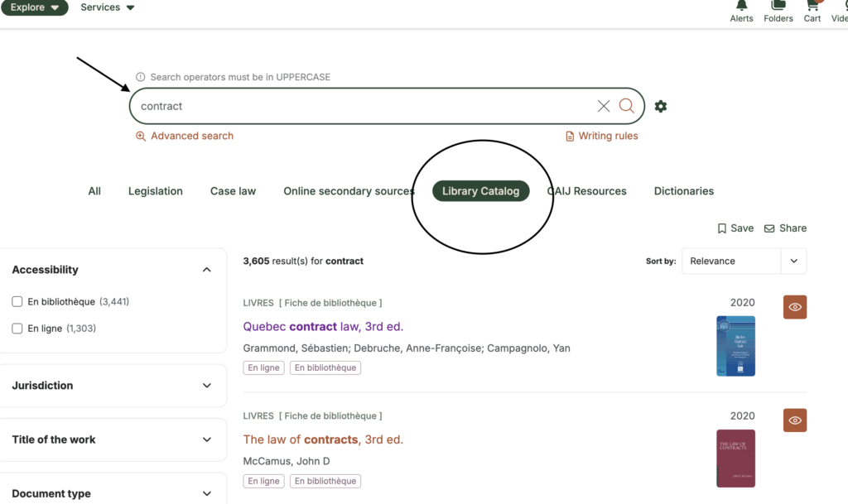Image resolution: width=848 pixels, height=504 pixels.
Task: Open the Cart icon
Action: click(x=812, y=8)
